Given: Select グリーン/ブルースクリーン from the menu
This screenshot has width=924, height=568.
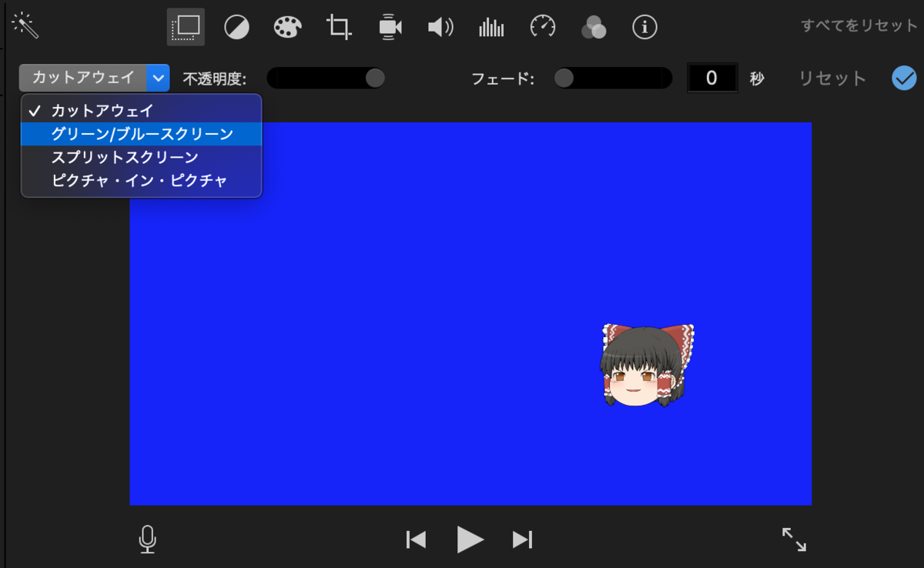Looking at the screenshot, I should 141,133.
